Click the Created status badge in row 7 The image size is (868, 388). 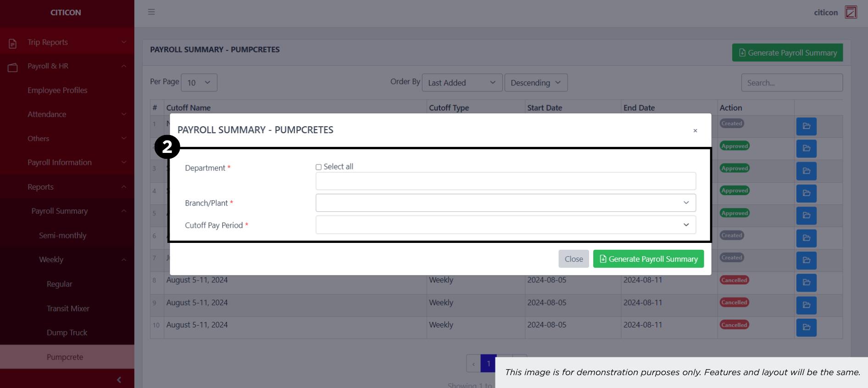click(732, 258)
